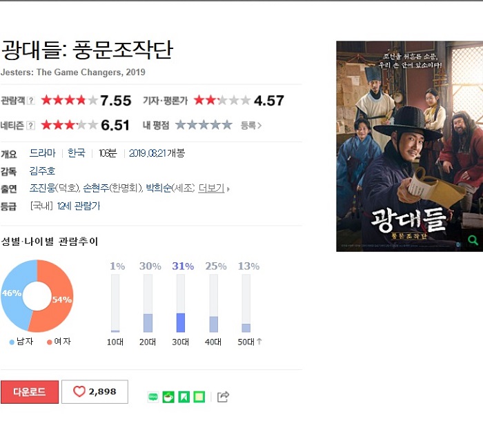The height and width of the screenshot is (448, 483).
Task: Share to Naver Blog icon
Action: tap(153, 397)
